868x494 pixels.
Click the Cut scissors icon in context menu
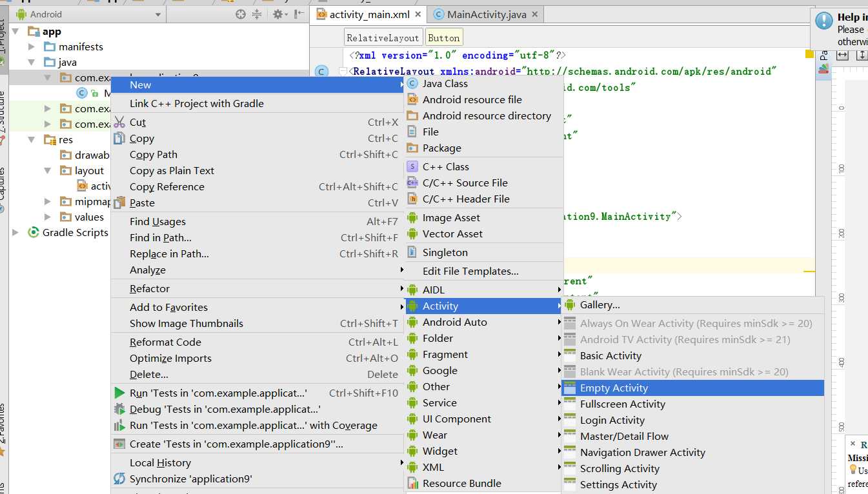pyautogui.click(x=119, y=122)
